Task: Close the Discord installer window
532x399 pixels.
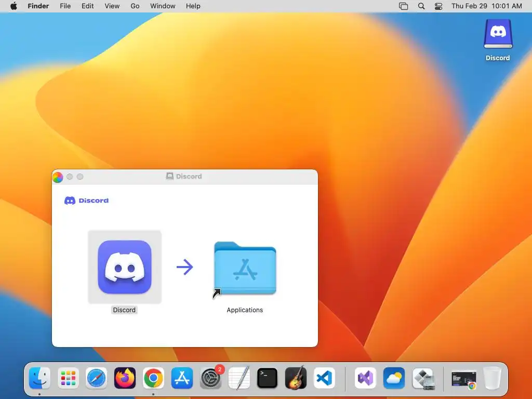Action: [x=58, y=177]
